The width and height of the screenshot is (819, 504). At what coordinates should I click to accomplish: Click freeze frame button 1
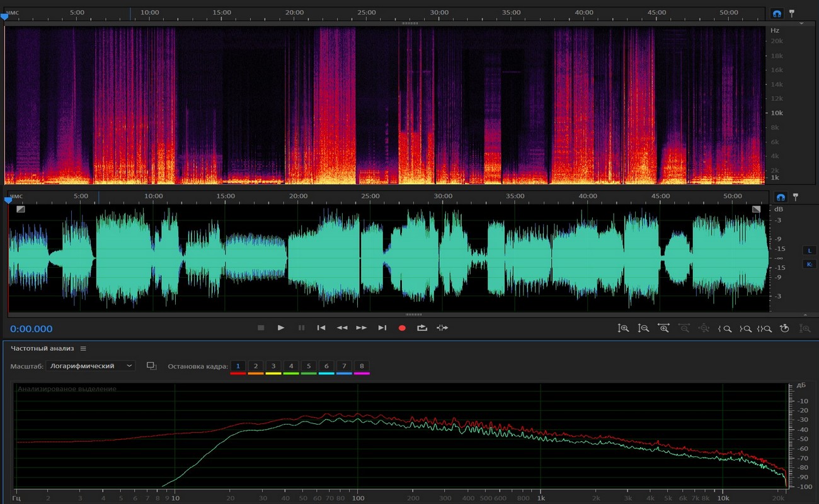238,366
